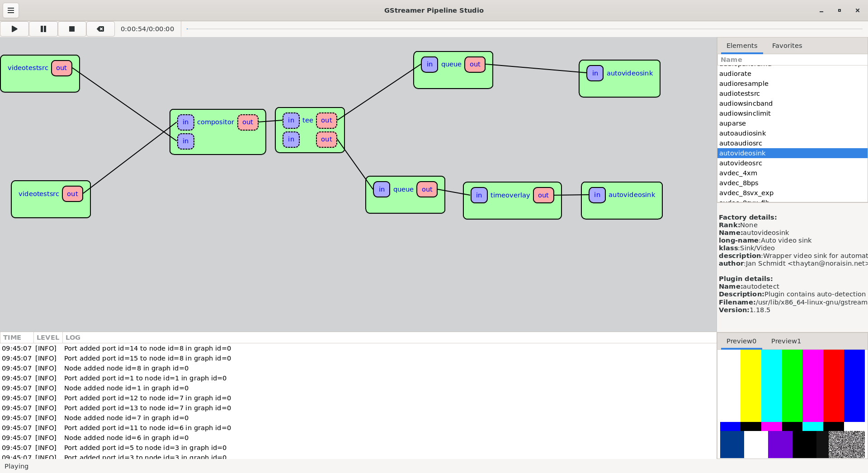
Task: Click the TIME log column header
Action: [x=17, y=337]
